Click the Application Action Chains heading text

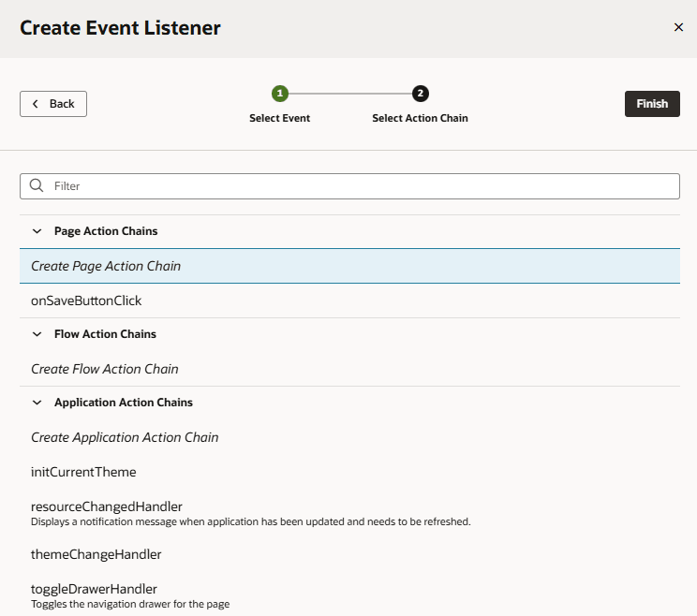(x=124, y=403)
